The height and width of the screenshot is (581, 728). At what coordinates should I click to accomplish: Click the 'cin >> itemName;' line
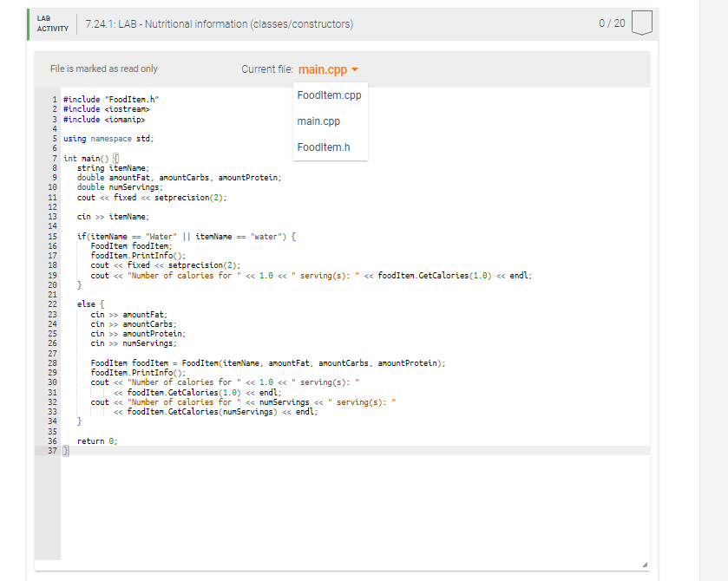(114, 217)
